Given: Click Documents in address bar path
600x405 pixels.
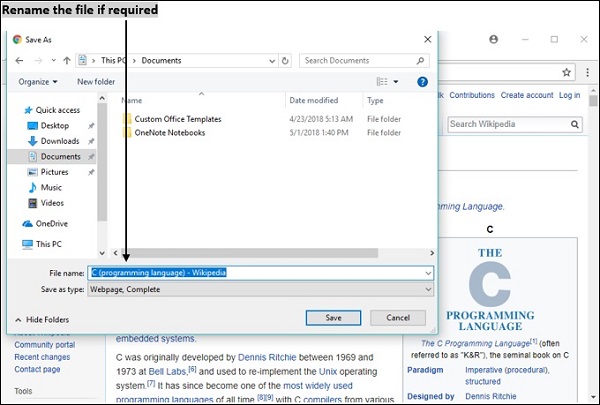Looking at the screenshot, I should (161, 60).
